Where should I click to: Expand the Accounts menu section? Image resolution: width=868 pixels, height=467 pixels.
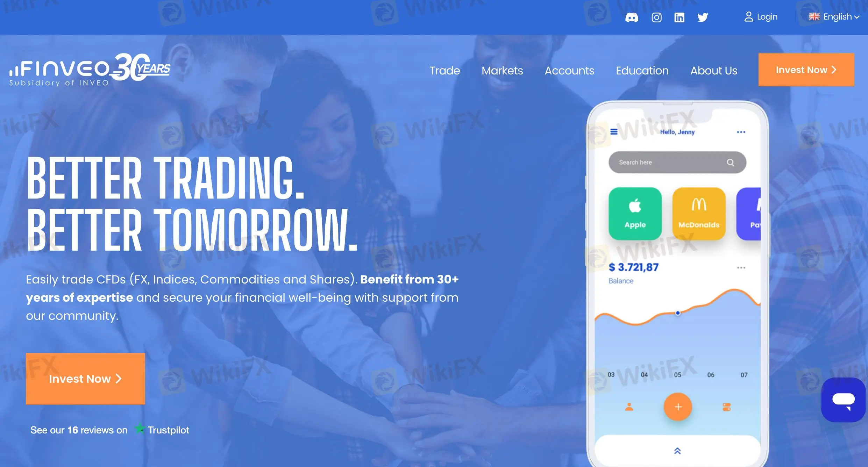pyautogui.click(x=569, y=70)
